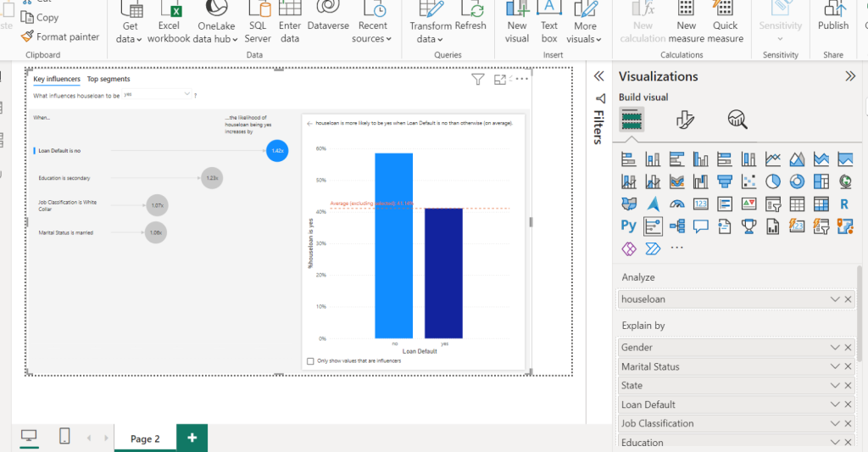This screenshot has height=452, width=868.
Task: Select the donut chart visual
Action: 797,181
